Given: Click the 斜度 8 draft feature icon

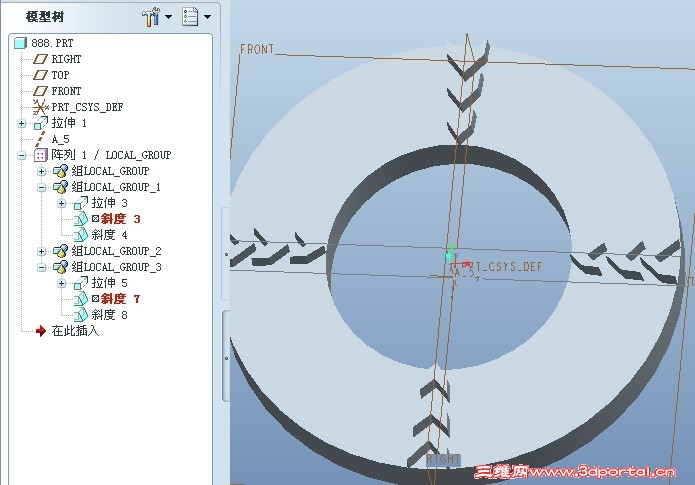Looking at the screenshot, I should (81, 314).
